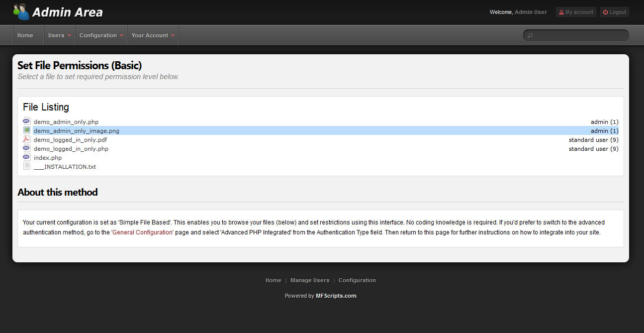This screenshot has width=644, height=333.
Task: Select the file index.php
Action: pos(48,158)
